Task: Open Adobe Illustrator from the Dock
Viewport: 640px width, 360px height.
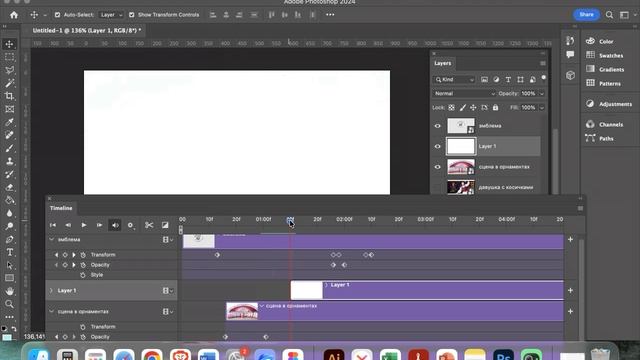Action: pyautogui.click(x=333, y=355)
